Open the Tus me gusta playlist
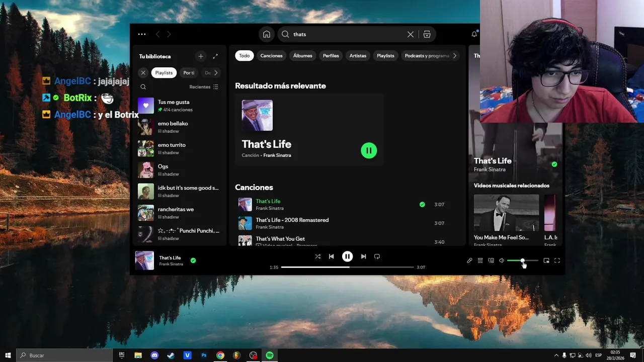The image size is (644, 362). point(181,106)
